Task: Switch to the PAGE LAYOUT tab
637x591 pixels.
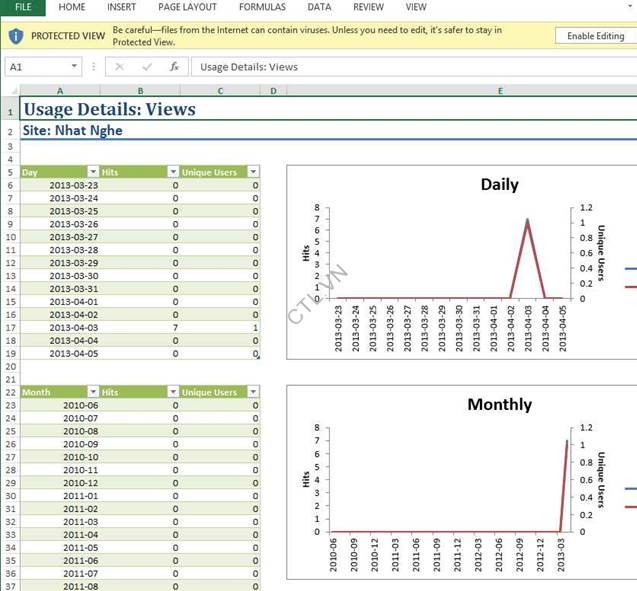Action: click(187, 7)
